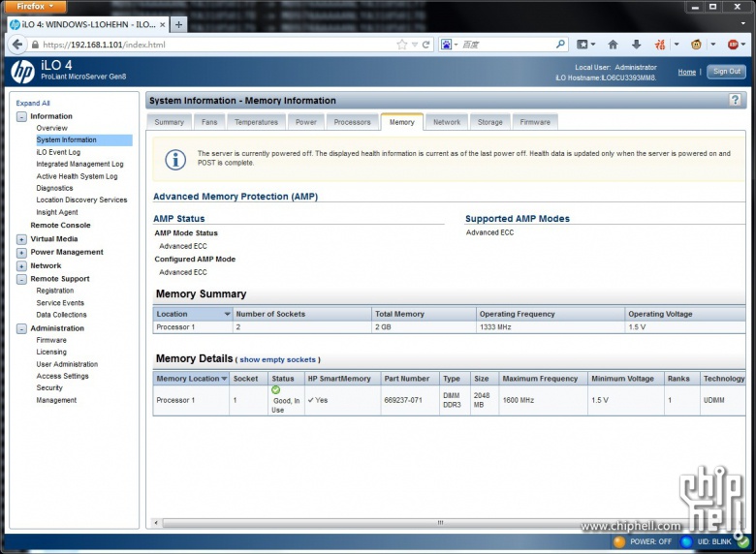Click the search magnifier icon

[560, 45]
